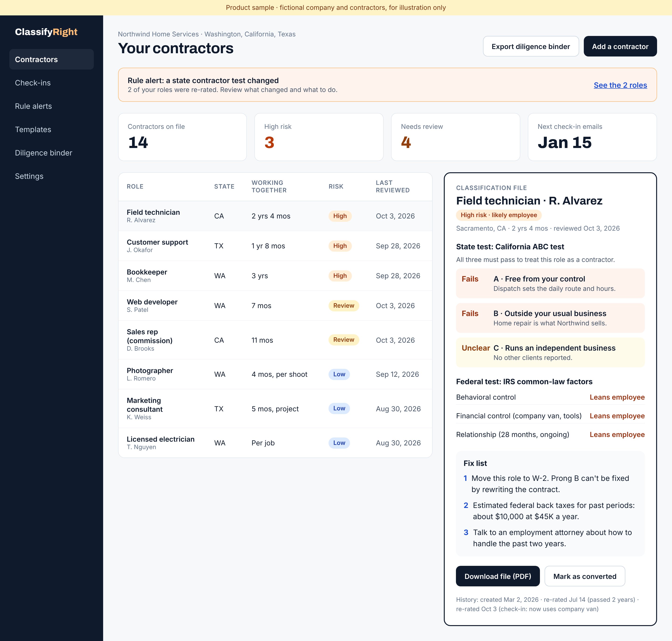Viewport: 672px width, 641px height.
Task: Open the Contractors sidebar item
Action: point(52,60)
